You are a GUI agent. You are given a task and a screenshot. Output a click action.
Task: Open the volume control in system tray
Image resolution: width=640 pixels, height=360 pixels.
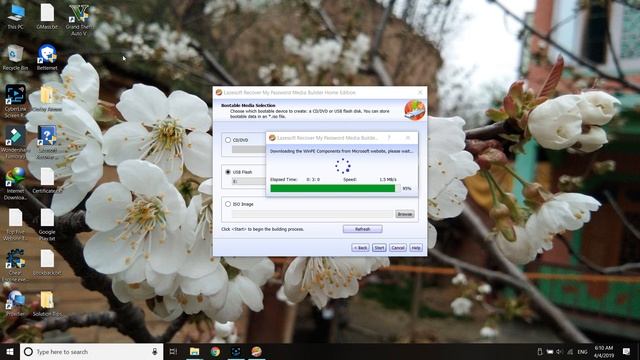click(x=559, y=351)
